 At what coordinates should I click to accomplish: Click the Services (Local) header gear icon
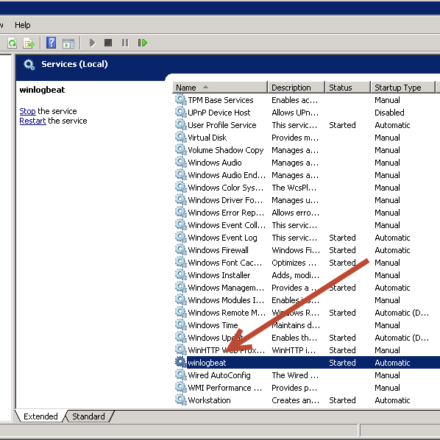(29, 64)
